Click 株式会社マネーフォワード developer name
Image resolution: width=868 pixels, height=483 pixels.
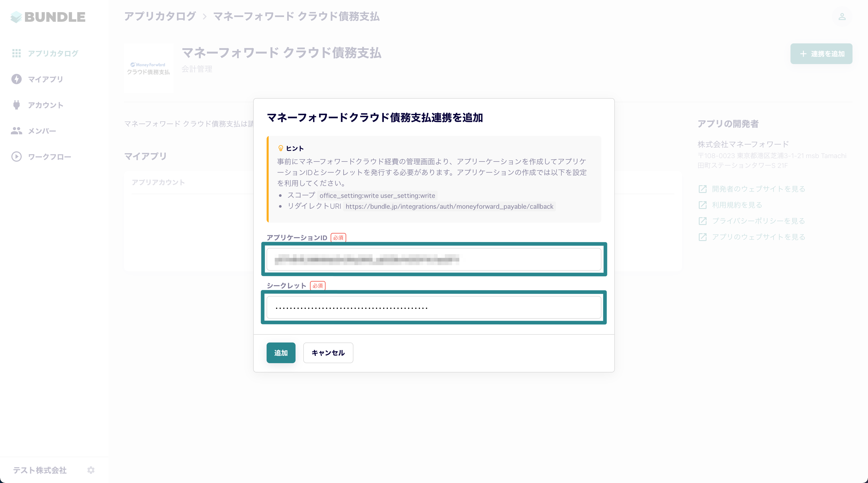pos(743,144)
